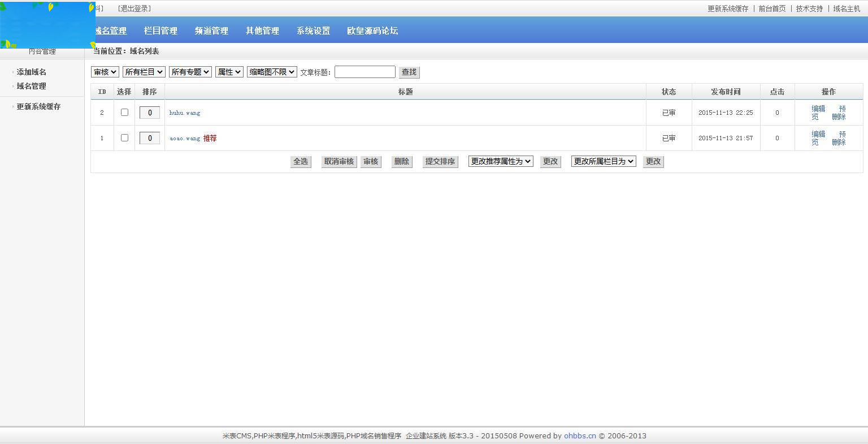Visit the 欧皇源码论坛 menu item
868x444 pixels.
372,31
